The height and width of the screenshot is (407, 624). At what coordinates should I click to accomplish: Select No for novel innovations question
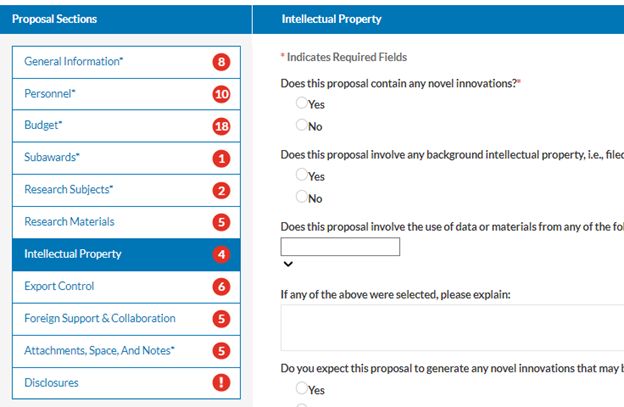[301, 125]
